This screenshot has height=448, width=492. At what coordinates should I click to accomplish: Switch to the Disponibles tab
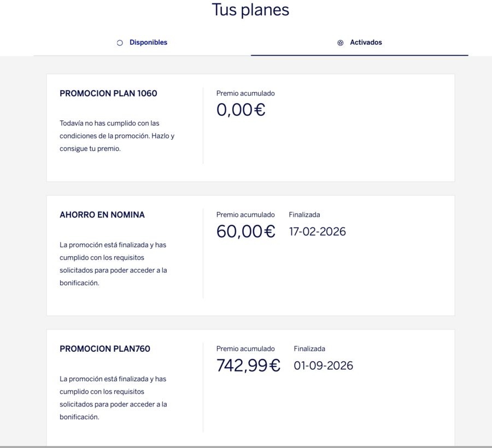[x=142, y=43]
